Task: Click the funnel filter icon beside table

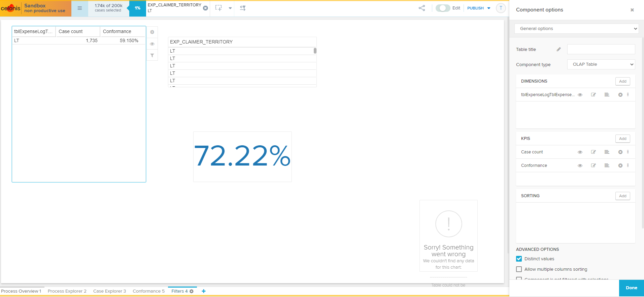Action: (x=152, y=55)
